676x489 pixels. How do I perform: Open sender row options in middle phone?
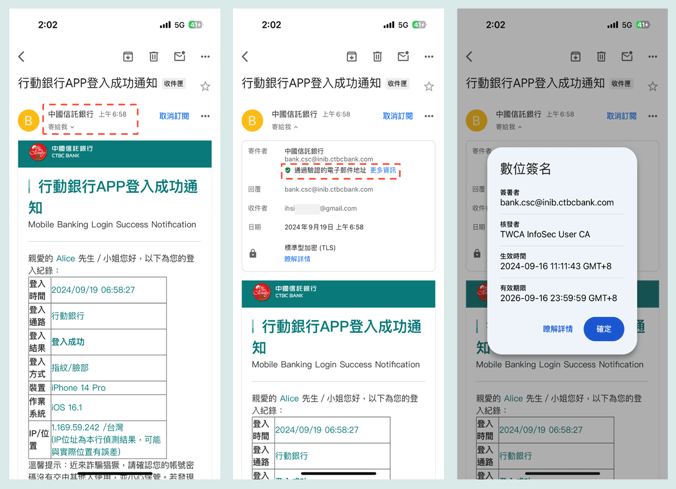[429, 116]
